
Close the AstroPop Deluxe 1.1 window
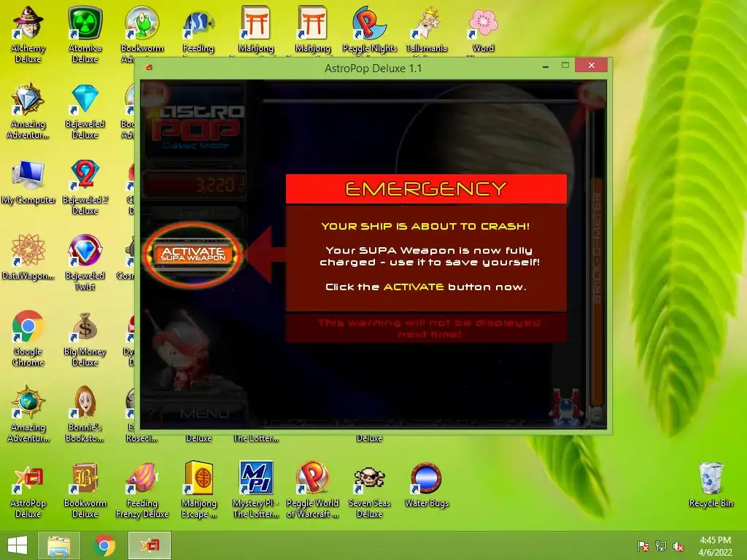(591, 65)
